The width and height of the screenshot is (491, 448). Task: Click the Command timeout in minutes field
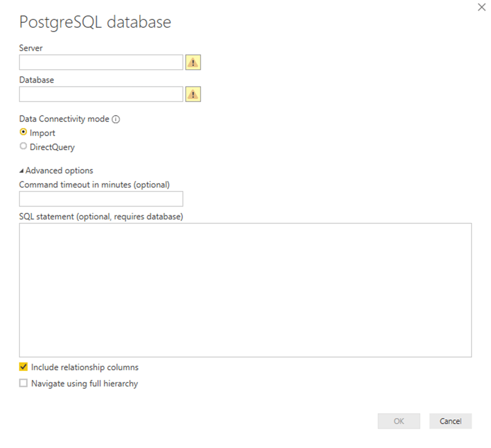click(101, 198)
